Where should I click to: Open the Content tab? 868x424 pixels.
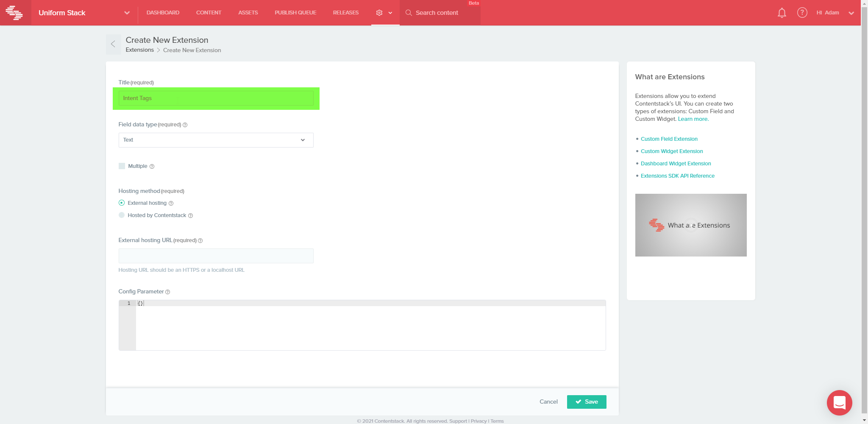[209, 13]
